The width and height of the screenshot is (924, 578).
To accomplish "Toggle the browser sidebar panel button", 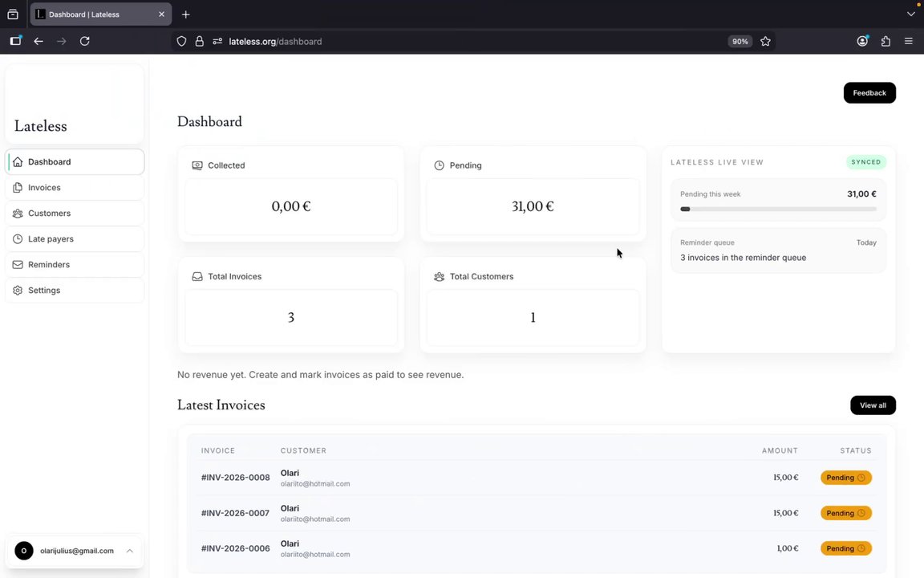I will pos(15,41).
